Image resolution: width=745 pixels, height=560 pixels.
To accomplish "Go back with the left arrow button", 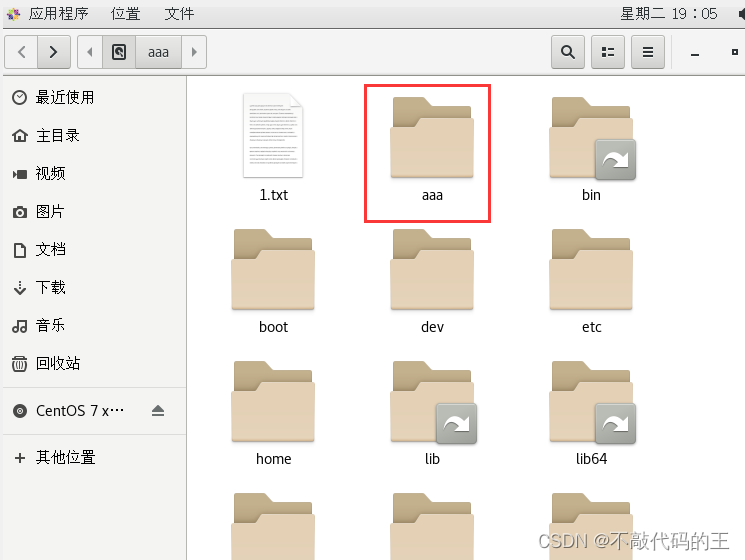I will pyautogui.click(x=21, y=52).
